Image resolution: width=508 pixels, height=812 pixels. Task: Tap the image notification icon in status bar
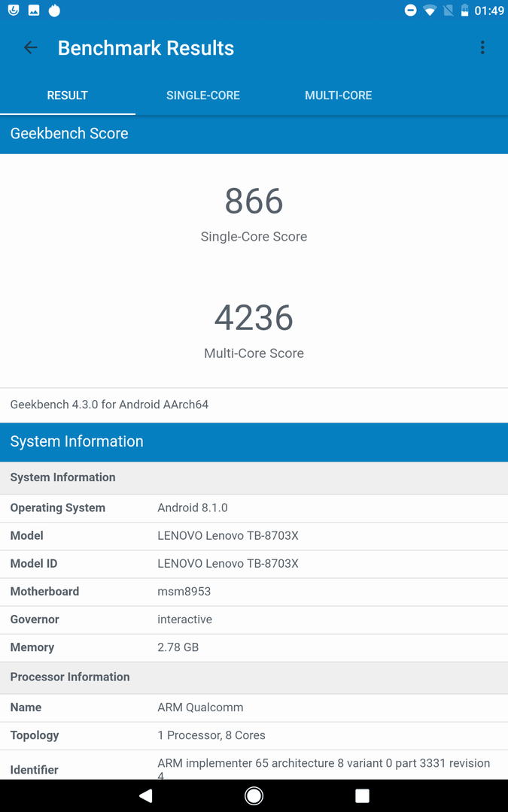coord(34,11)
